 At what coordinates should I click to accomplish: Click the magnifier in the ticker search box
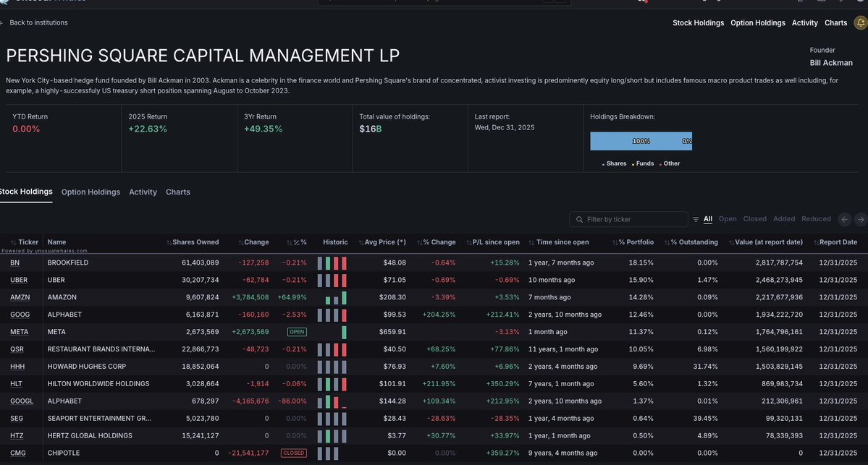pos(578,218)
